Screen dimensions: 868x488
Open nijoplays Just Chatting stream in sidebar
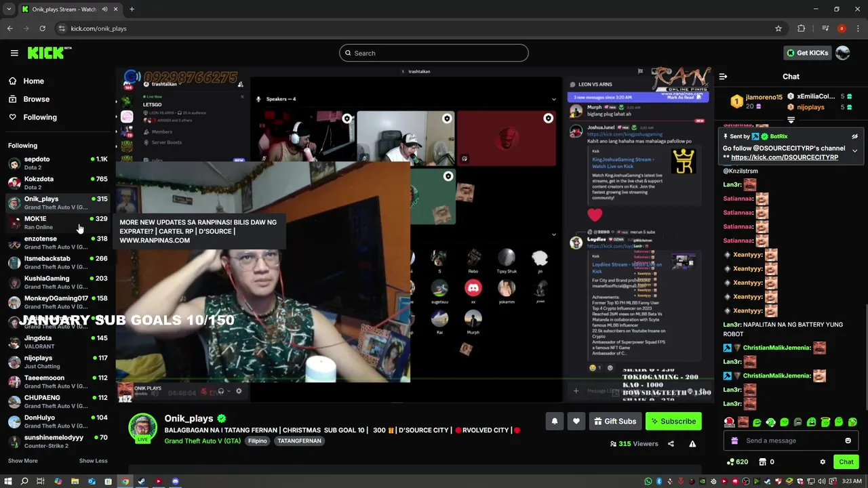(58, 362)
